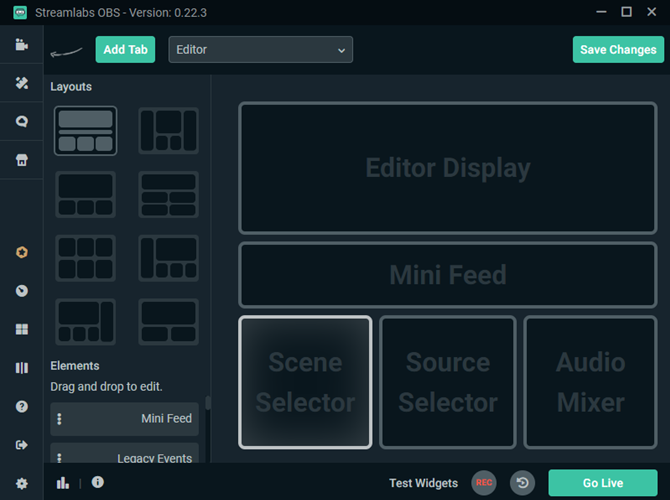Select the six-cell grid layout

85,258
